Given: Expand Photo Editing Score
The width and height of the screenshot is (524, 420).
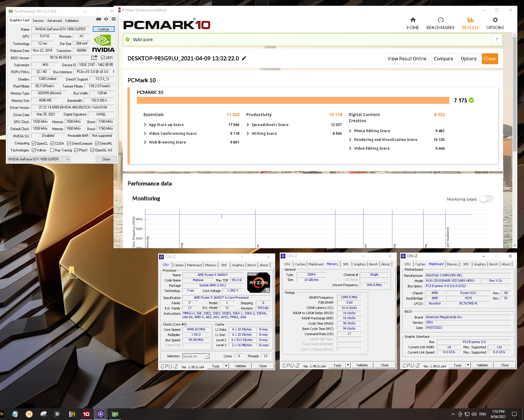Looking at the screenshot, I should tap(350, 131).
